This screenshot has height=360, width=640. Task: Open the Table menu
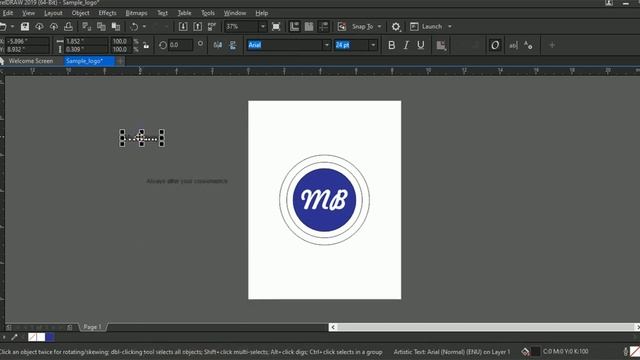pos(184,13)
